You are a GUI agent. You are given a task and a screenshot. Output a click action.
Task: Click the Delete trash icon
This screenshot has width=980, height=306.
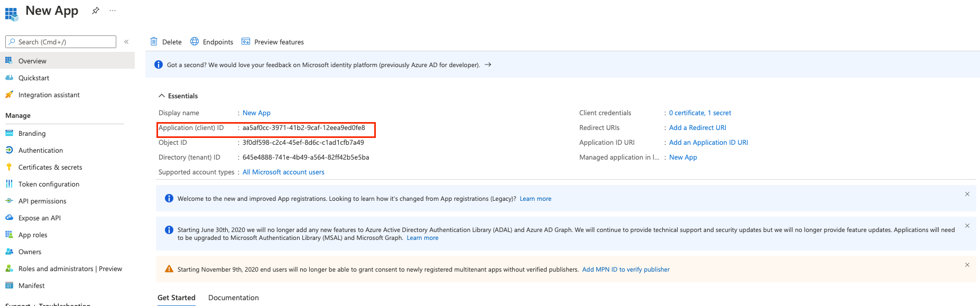click(x=154, y=42)
